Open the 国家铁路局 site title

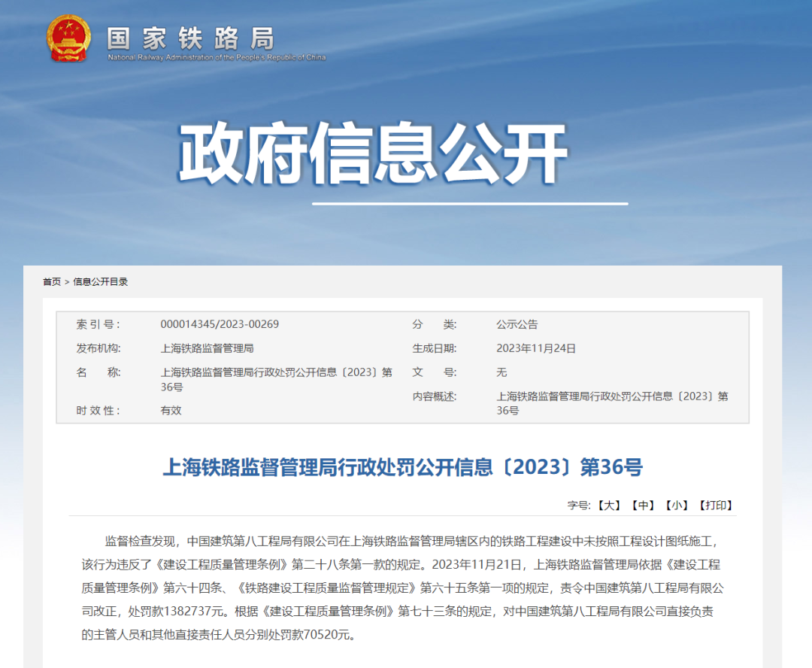(x=190, y=38)
